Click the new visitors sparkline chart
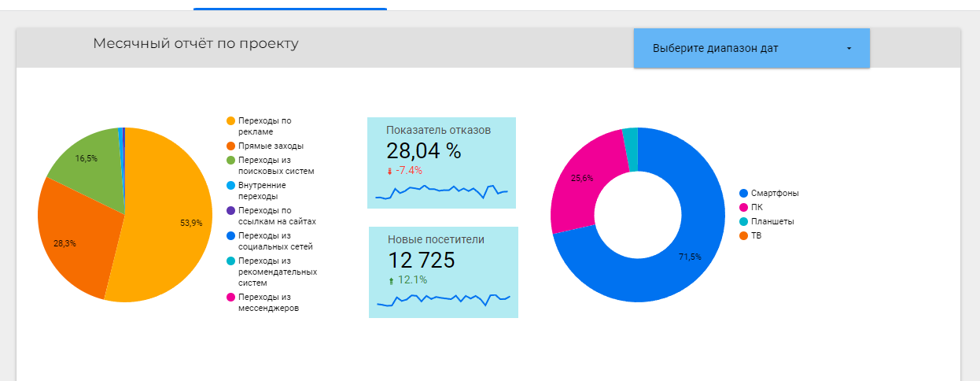This screenshot has height=381, width=980. click(x=444, y=299)
